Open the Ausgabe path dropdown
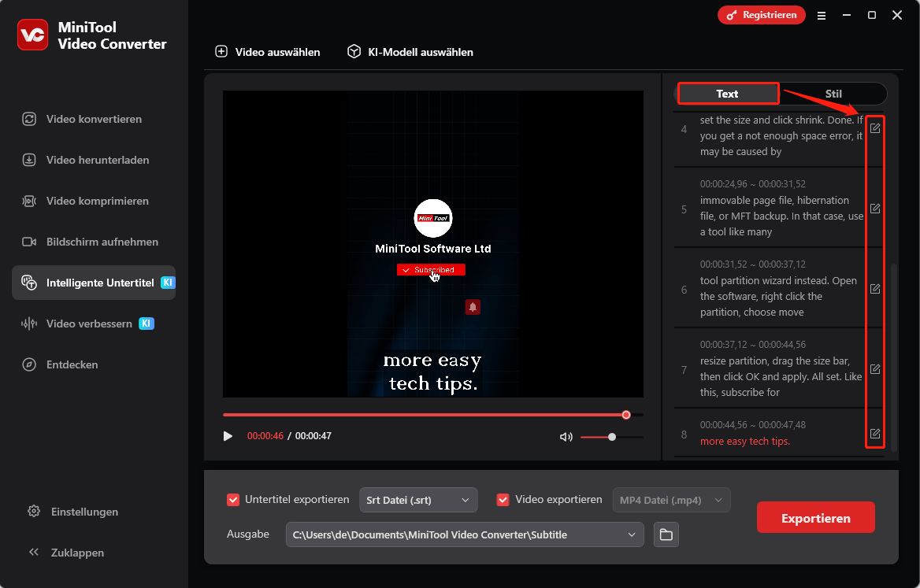Image resolution: width=920 pixels, height=588 pixels. click(x=465, y=534)
